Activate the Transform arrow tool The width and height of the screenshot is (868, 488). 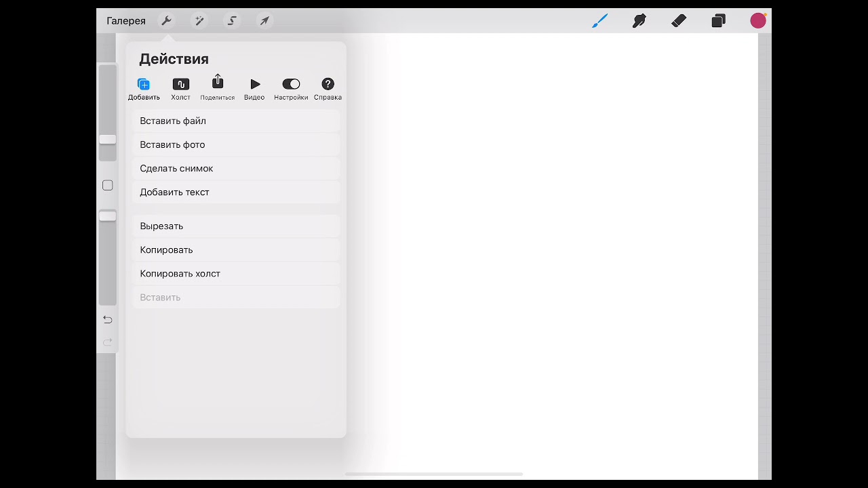pyautogui.click(x=264, y=21)
